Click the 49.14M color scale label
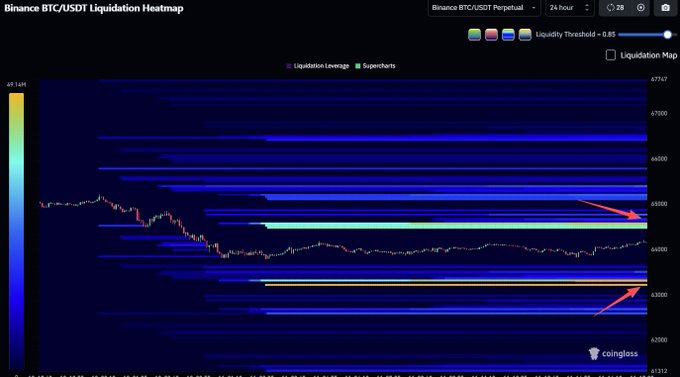 click(x=16, y=85)
